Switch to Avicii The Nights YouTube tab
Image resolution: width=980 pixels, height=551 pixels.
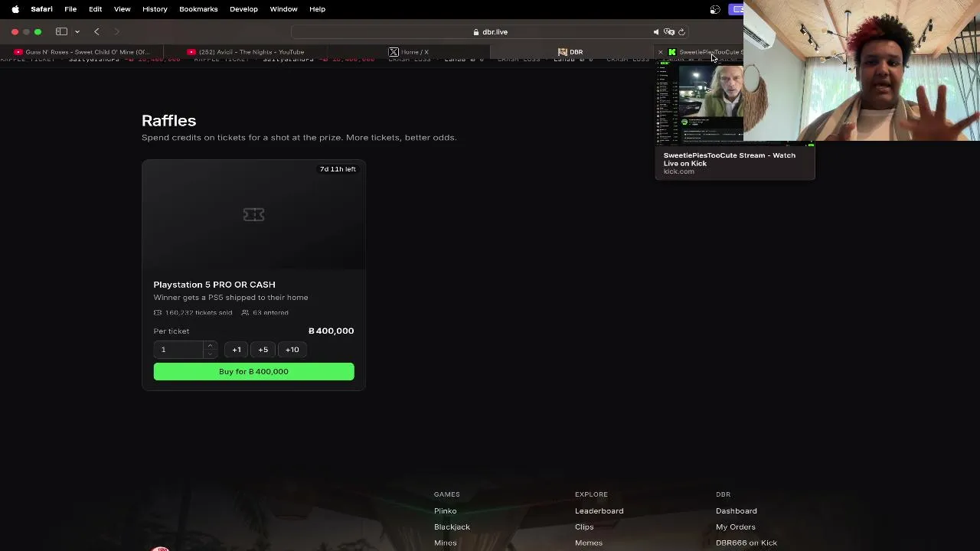tap(246, 52)
